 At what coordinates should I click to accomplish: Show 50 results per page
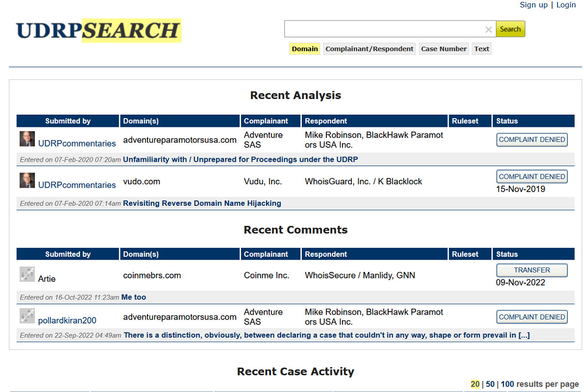(x=490, y=384)
